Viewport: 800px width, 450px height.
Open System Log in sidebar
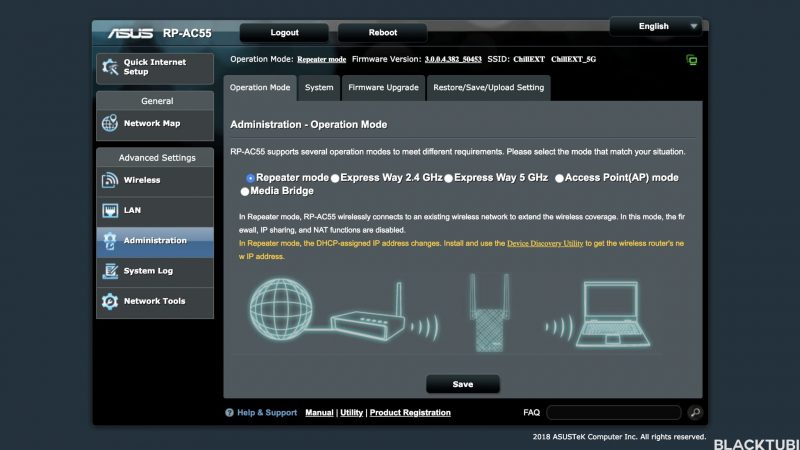click(155, 271)
